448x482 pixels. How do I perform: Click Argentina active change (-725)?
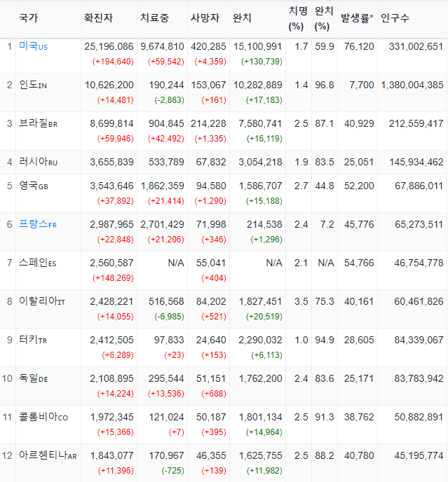coord(173,471)
